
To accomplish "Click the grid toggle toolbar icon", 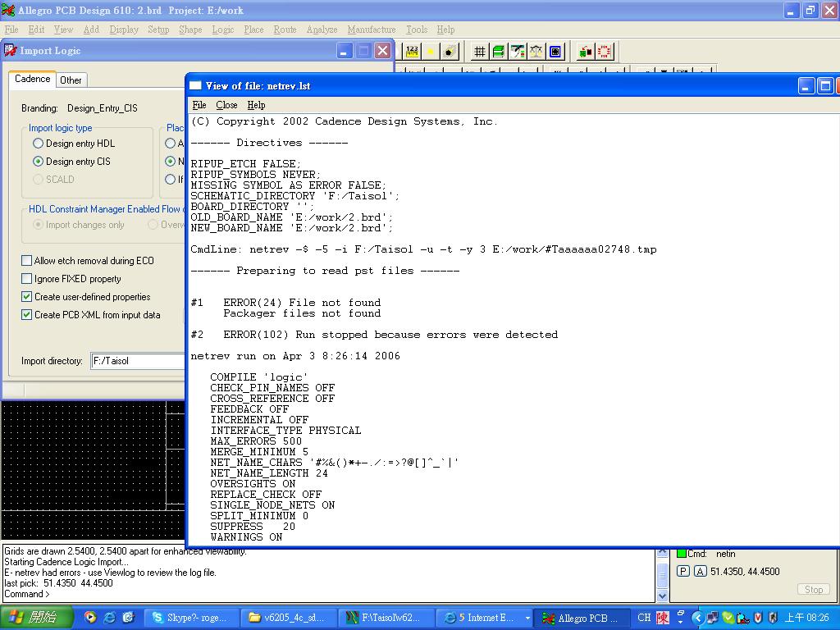I will coord(480,52).
